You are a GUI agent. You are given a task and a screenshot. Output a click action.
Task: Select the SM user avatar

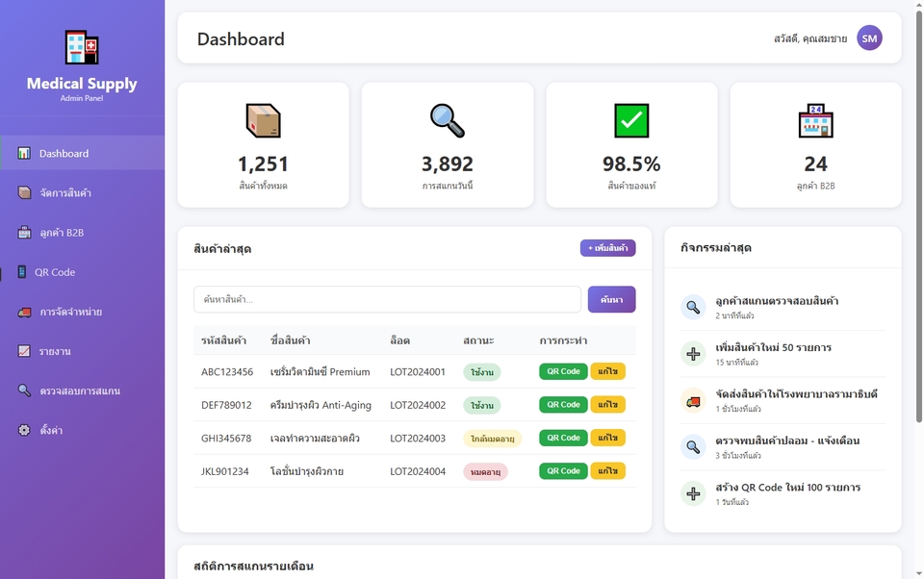(869, 38)
